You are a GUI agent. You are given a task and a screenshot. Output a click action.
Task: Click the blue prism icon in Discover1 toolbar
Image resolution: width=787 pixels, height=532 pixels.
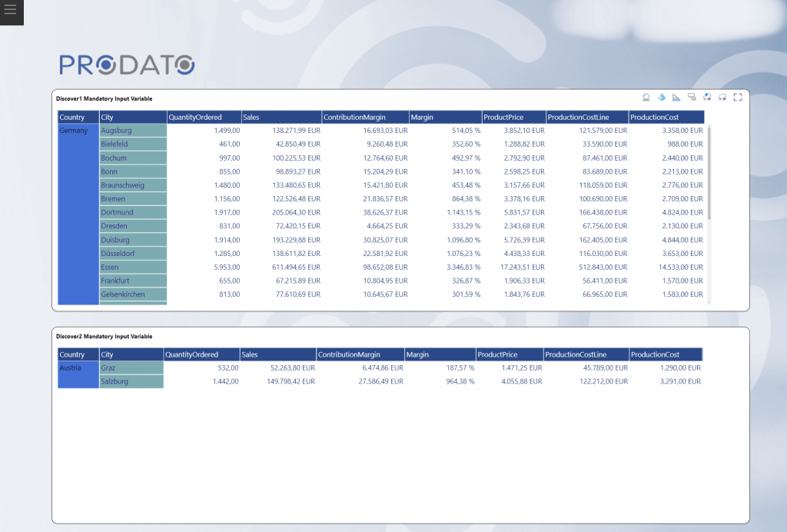[661, 98]
